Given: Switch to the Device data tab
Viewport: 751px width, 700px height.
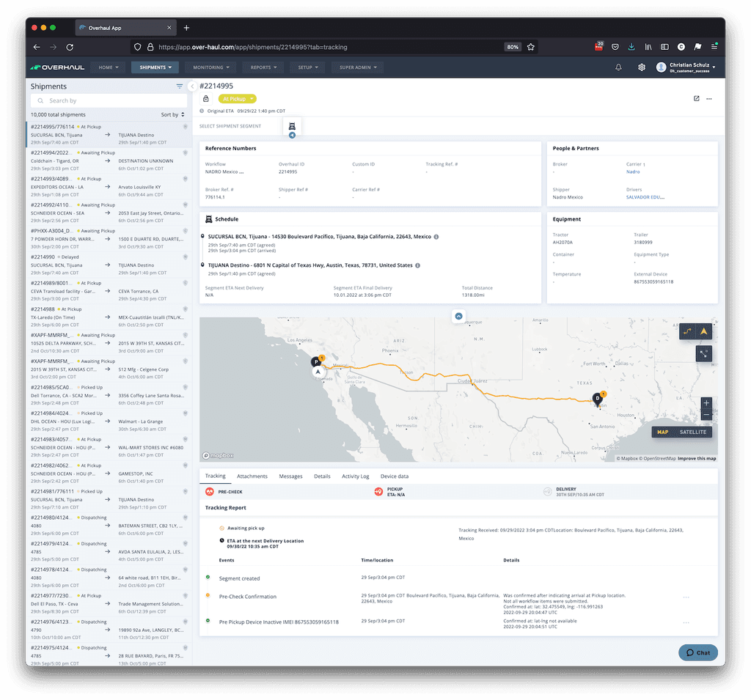Looking at the screenshot, I should 394,476.
